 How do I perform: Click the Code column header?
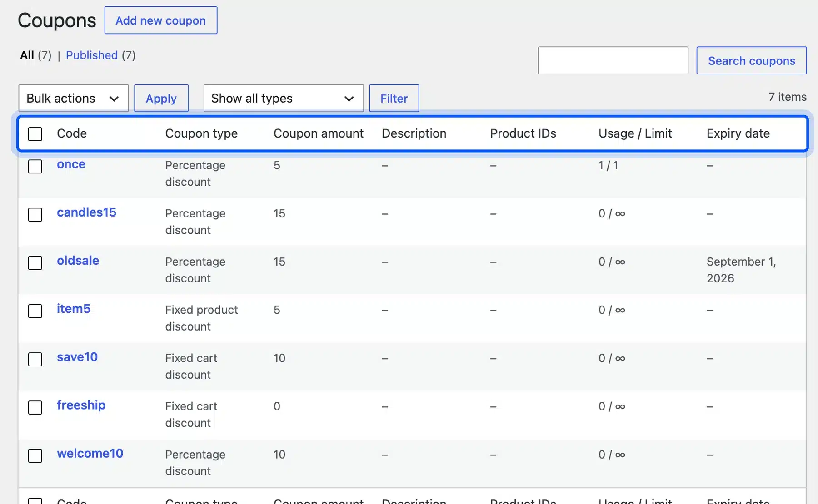72,133
